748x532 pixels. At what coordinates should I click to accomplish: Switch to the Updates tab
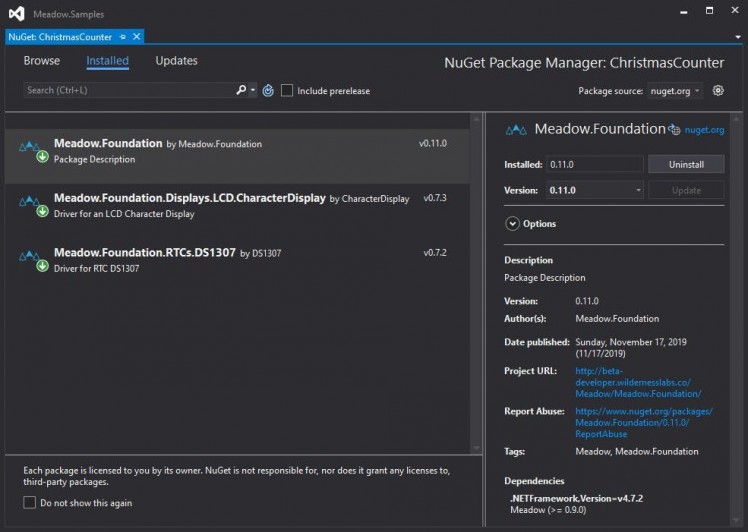coord(176,61)
